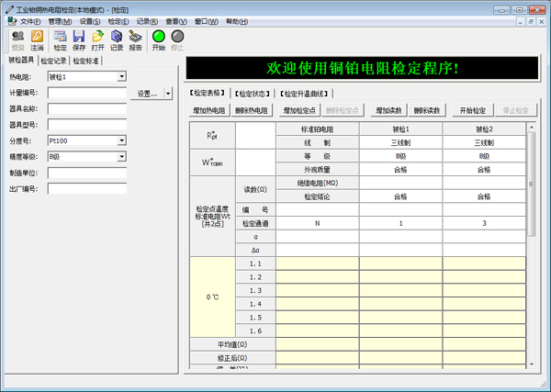Click the 0 ℃ verification point cell
This screenshot has width=551, height=392.
click(213, 297)
